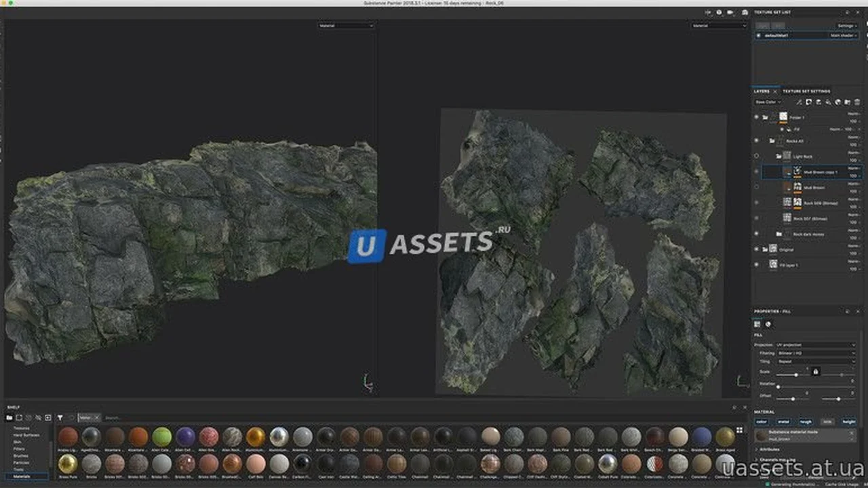This screenshot has height=488, width=868.
Task: Open the Base Color channel dropdown
Action: point(768,102)
